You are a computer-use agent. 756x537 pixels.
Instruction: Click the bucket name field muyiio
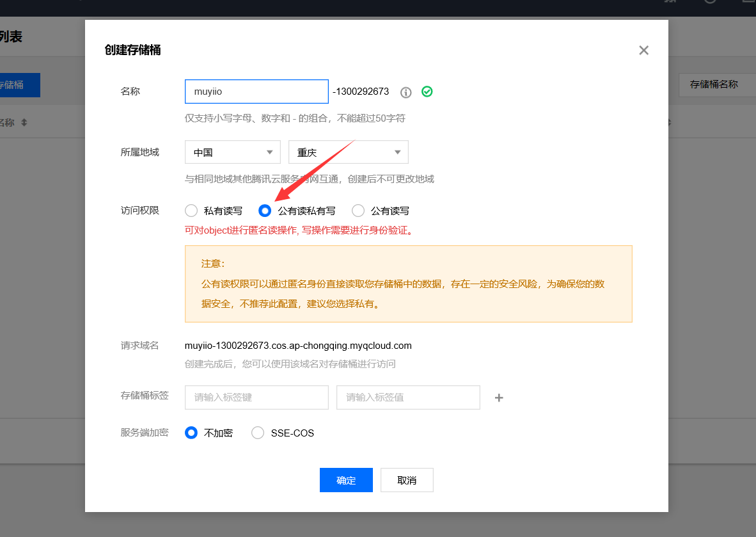tap(256, 92)
